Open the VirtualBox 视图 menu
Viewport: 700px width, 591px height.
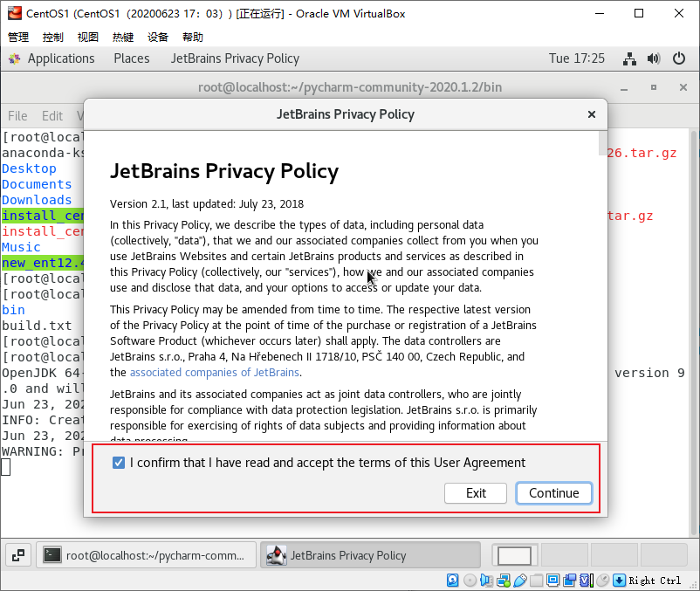87,38
